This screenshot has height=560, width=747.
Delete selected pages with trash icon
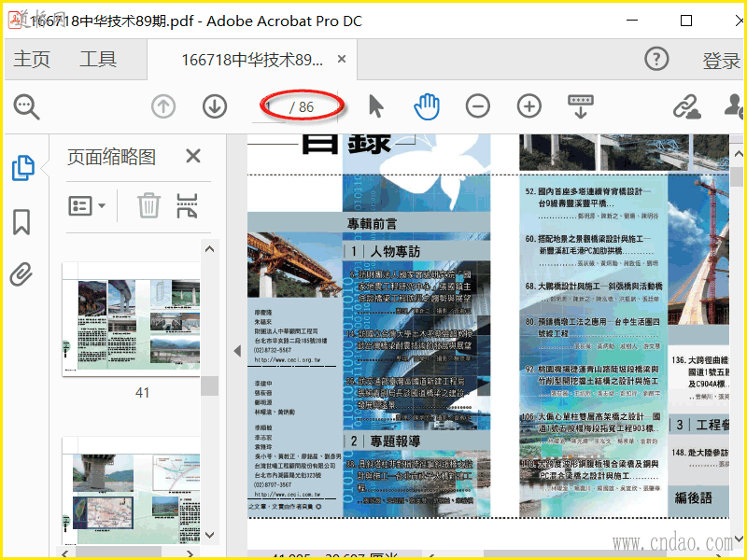148,205
